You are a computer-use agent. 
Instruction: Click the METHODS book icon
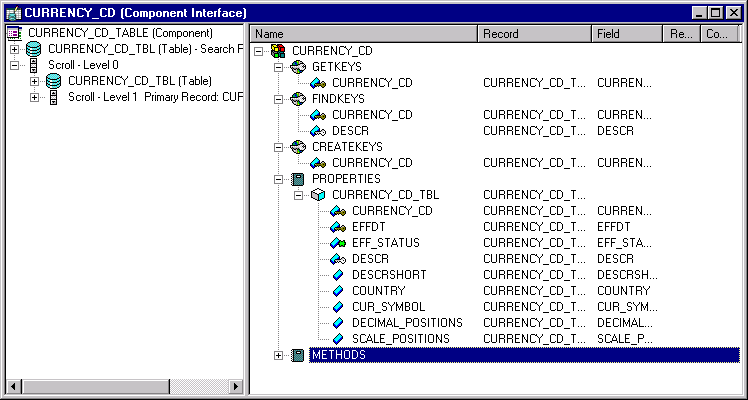click(297, 355)
